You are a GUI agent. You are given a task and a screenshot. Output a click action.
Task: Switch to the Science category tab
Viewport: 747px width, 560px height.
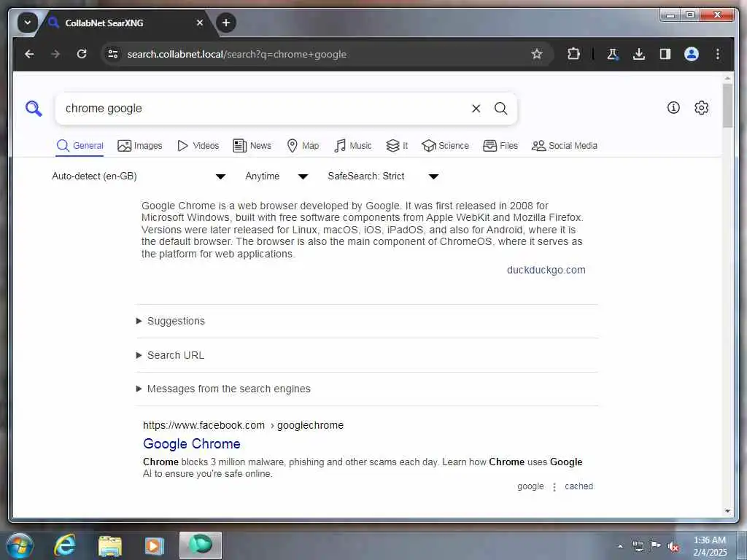(x=446, y=146)
